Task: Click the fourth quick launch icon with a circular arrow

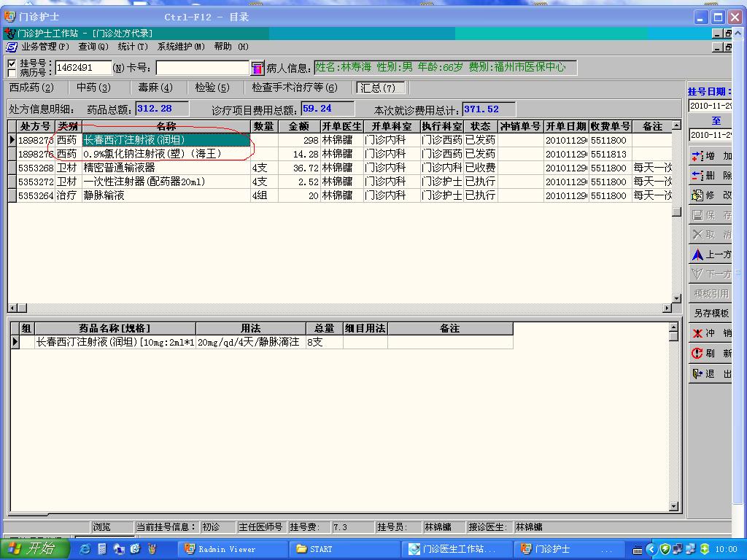Action: point(135,549)
